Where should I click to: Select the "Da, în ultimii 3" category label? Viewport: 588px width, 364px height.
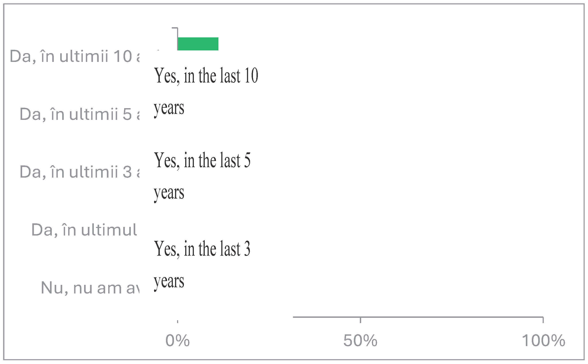pos(79,172)
